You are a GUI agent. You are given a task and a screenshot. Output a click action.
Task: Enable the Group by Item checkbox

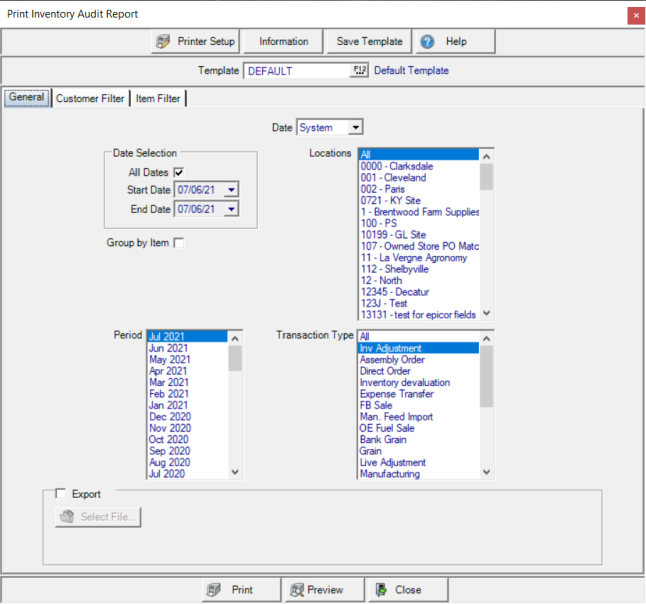pos(179,242)
